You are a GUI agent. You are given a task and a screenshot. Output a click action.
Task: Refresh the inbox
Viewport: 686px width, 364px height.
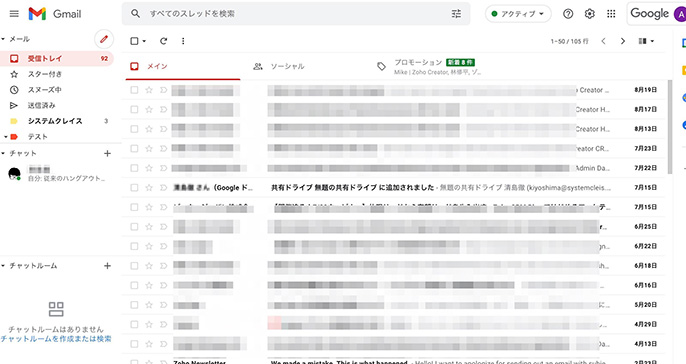(x=163, y=41)
